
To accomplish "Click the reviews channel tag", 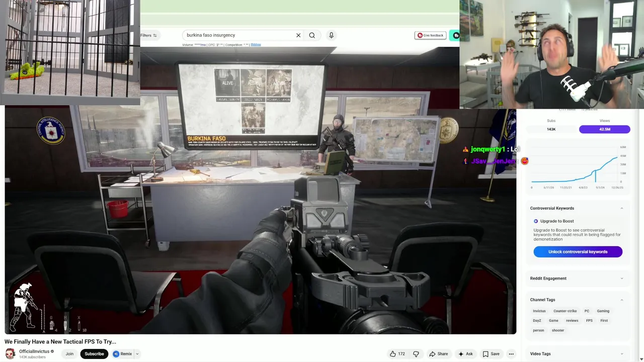I will [x=572, y=321].
